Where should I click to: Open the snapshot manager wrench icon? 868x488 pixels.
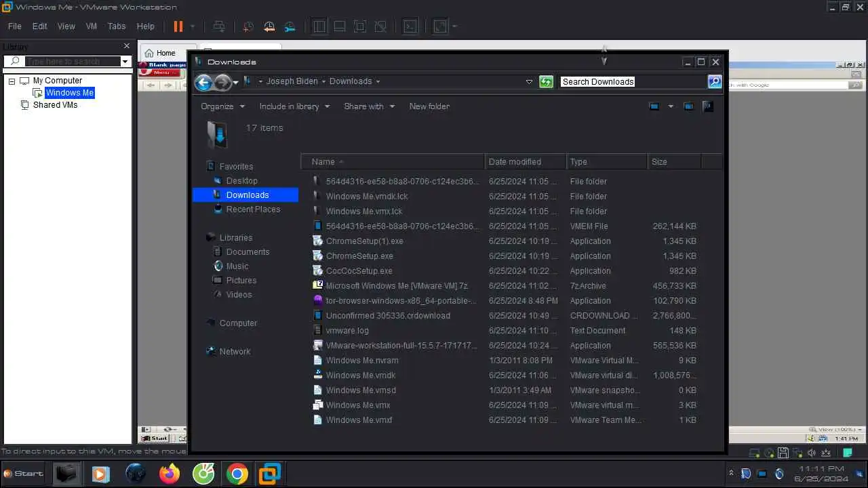point(290,26)
